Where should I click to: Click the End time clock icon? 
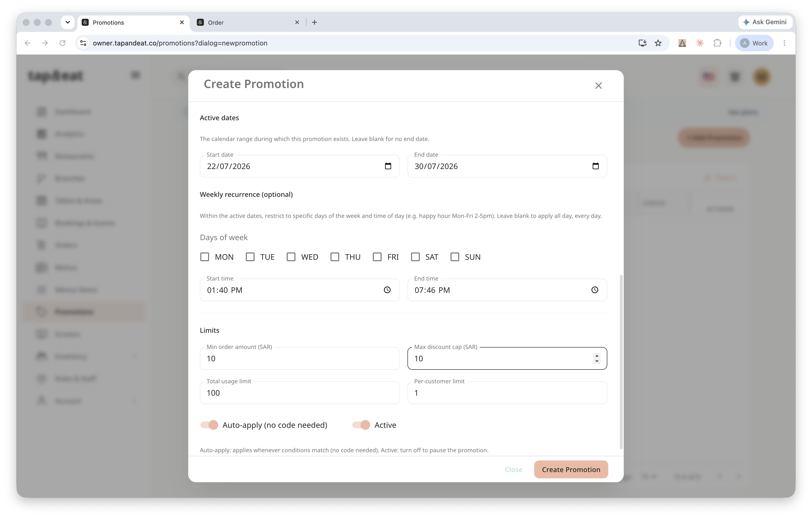pyautogui.click(x=594, y=290)
